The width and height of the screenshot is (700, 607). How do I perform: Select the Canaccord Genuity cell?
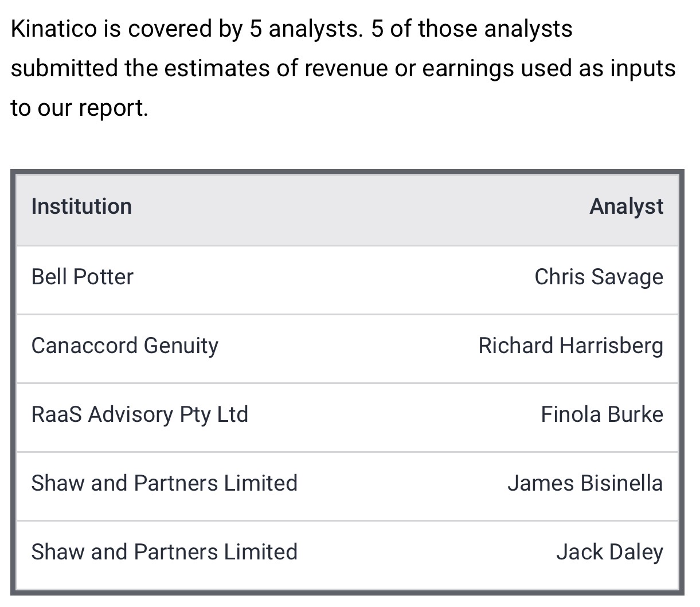point(124,346)
